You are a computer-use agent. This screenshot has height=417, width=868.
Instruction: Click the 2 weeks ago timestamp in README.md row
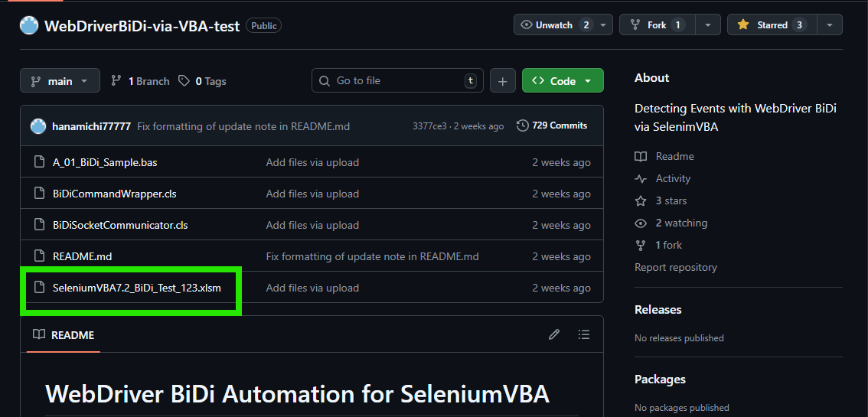(x=561, y=256)
